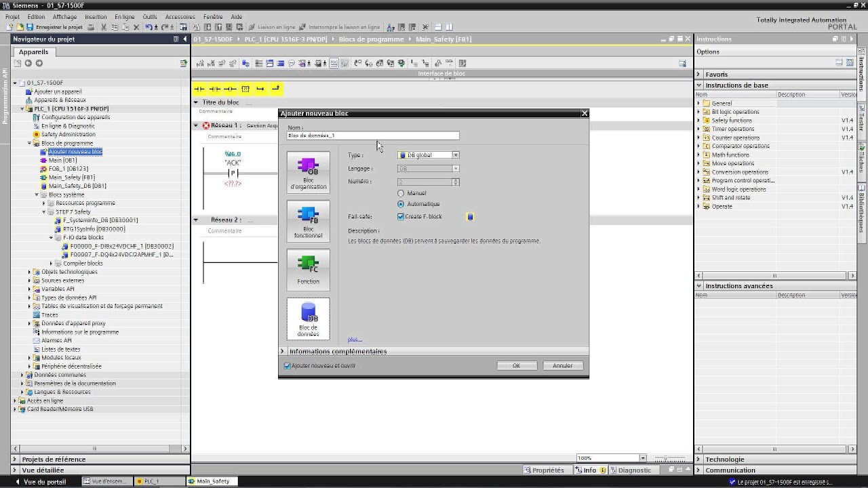Collapse the Blocs de programme tree node
This screenshot has height=488, width=868.
click(29, 143)
